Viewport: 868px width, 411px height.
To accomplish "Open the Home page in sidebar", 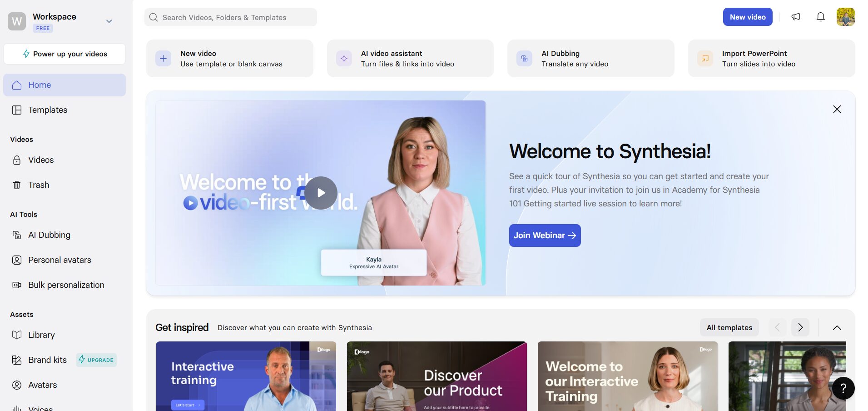I will point(64,85).
